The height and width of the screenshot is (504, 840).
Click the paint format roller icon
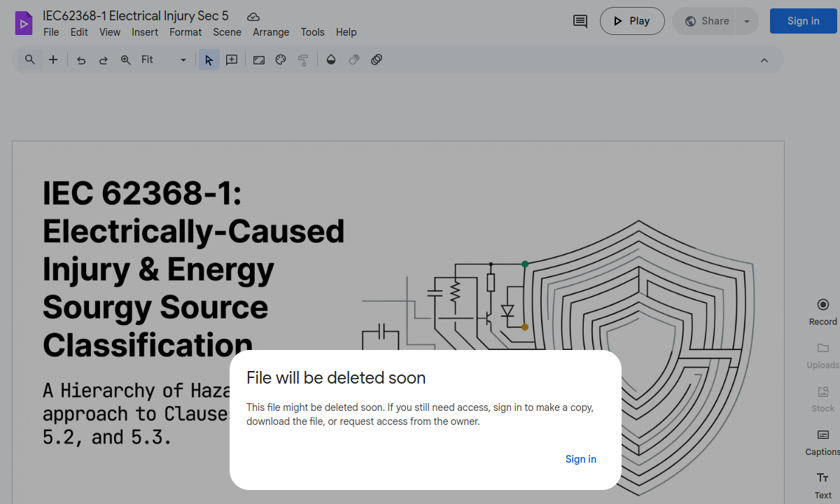303,60
